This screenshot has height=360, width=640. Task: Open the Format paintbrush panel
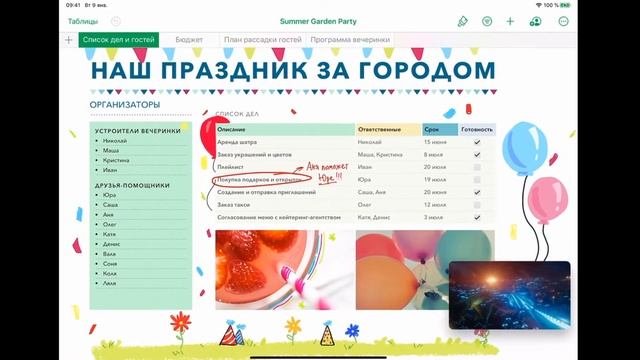pyautogui.click(x=462, y=21)
